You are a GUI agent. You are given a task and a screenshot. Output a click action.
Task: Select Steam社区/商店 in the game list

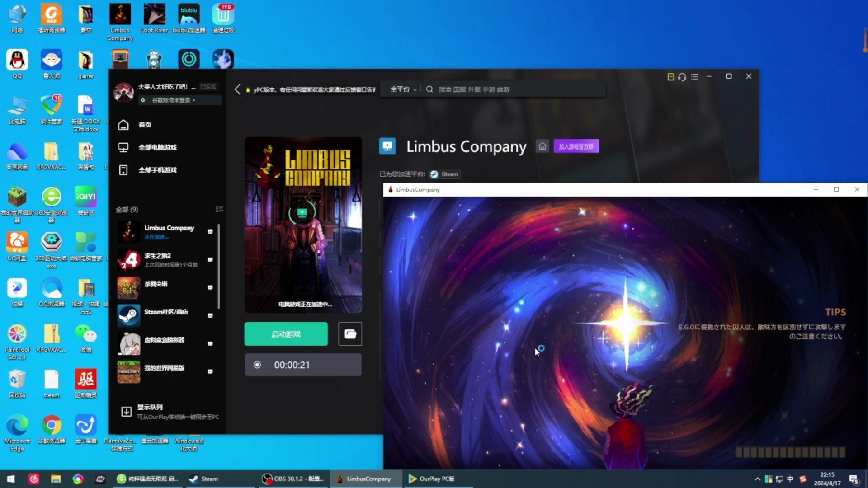(x=165, y=316)
